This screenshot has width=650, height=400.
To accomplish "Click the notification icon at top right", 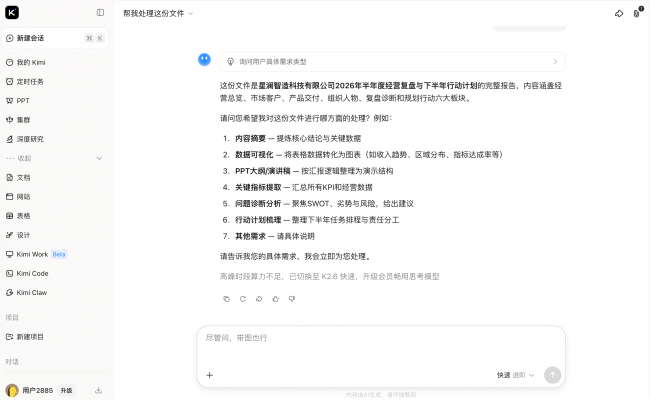I will click(637, 14).
